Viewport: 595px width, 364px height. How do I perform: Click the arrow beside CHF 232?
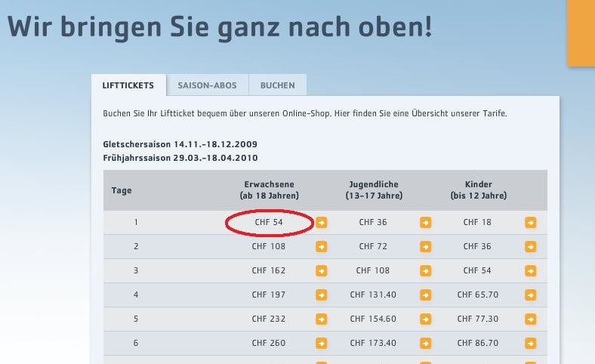pos(322,319)
